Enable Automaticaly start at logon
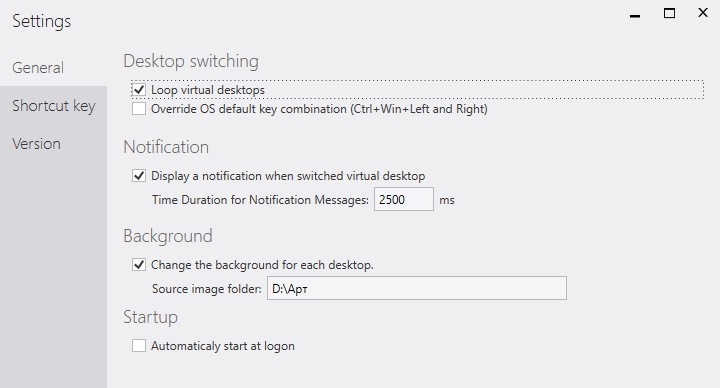This screenshot has height=388, width=720. point(139,346)
